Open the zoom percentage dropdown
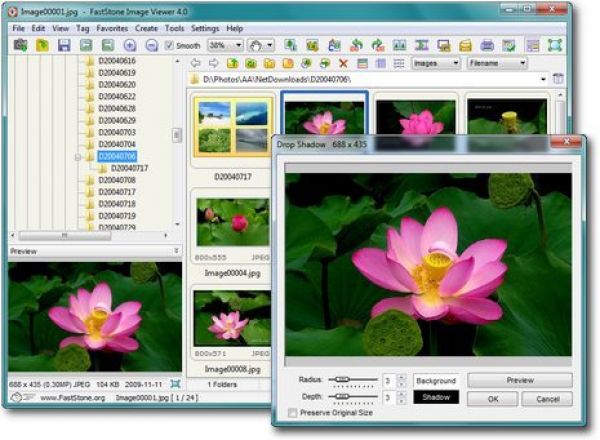 pos(236,46)
